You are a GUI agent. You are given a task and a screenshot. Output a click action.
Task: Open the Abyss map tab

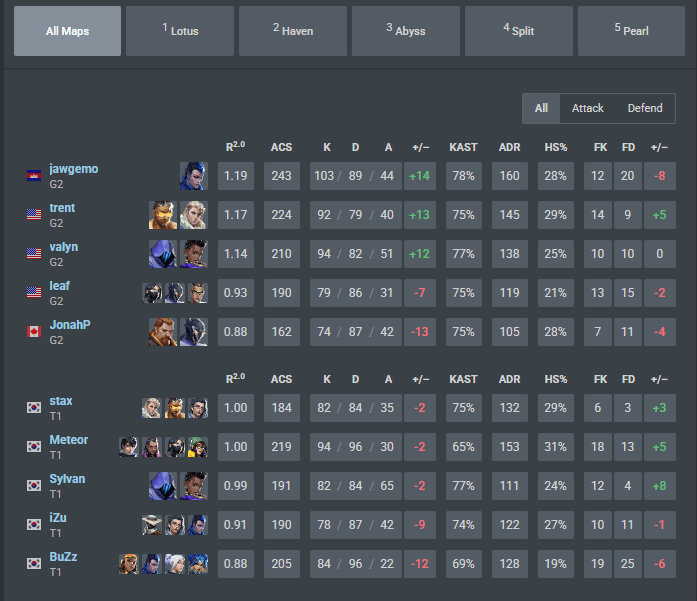(406, 31)
